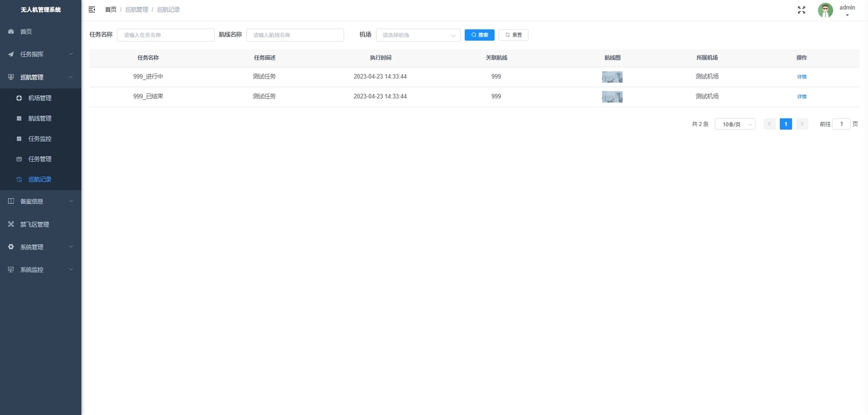Click the 任务监控 icon in submenu
Screen dimensions: 868x415
click(19, 139)
